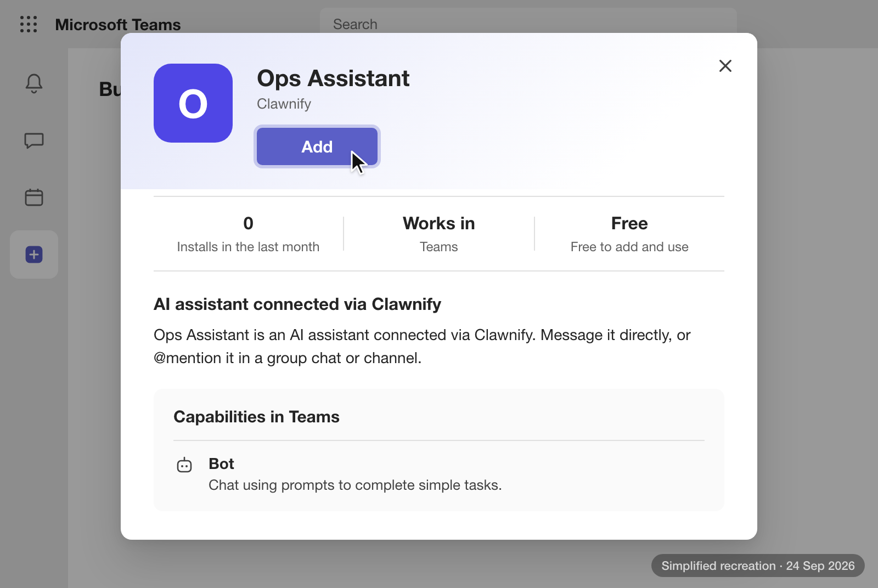Open Activity notifications bell icon
This screenshot has height=588, width=878.
tap(34, 83)
